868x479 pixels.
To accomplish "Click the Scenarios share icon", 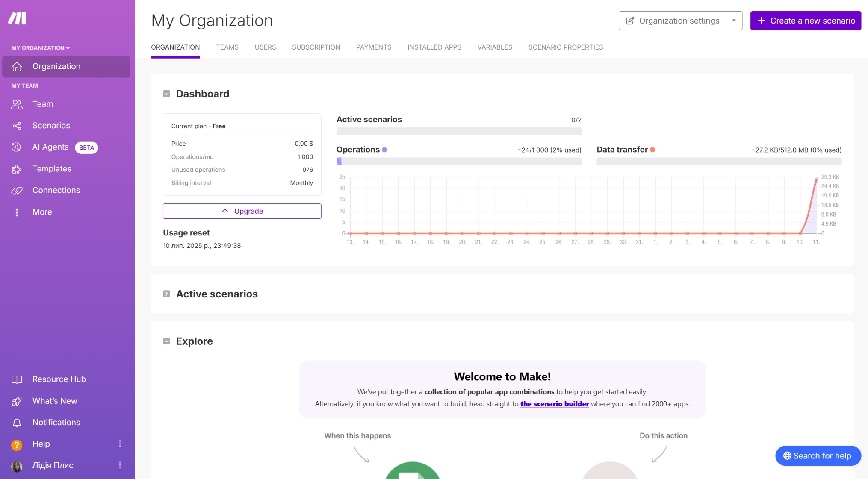I will (17, 126).
